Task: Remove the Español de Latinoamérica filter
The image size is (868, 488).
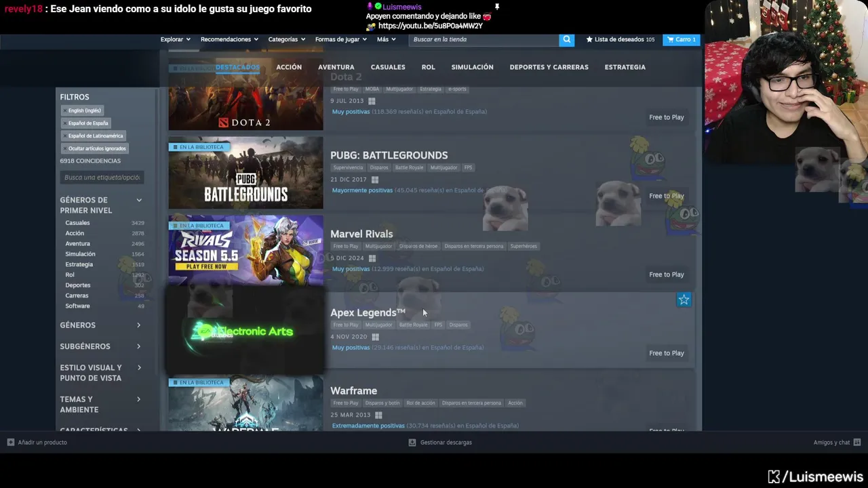Action: point(65,136)
